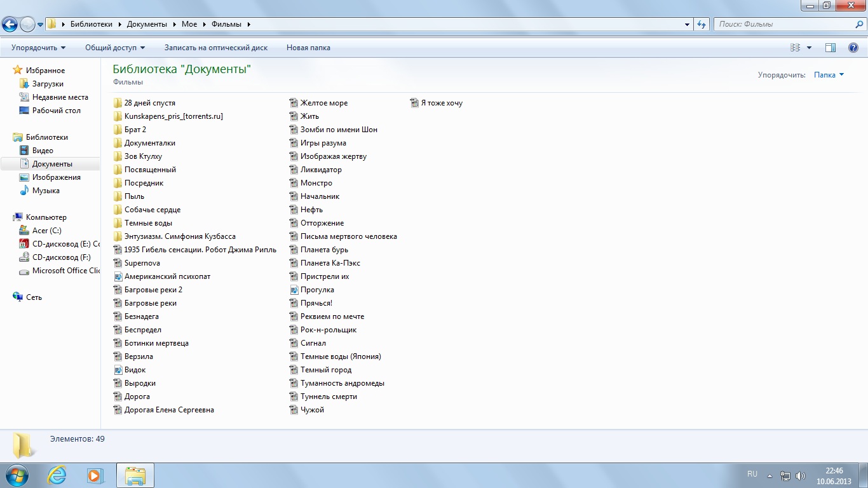Image resolution: width=868 pixels, height=488 pixels.
Task: Open the Папка arrange-by dropdown
Action: click(x=829, y=75)
